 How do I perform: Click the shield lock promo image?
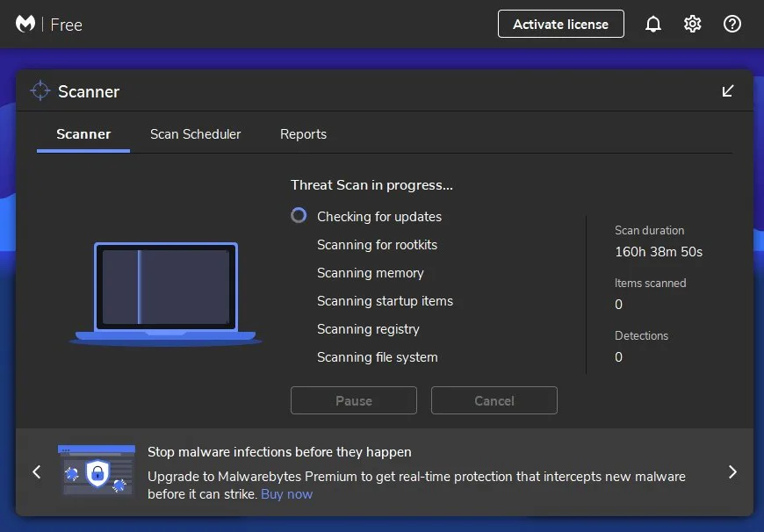97,471
